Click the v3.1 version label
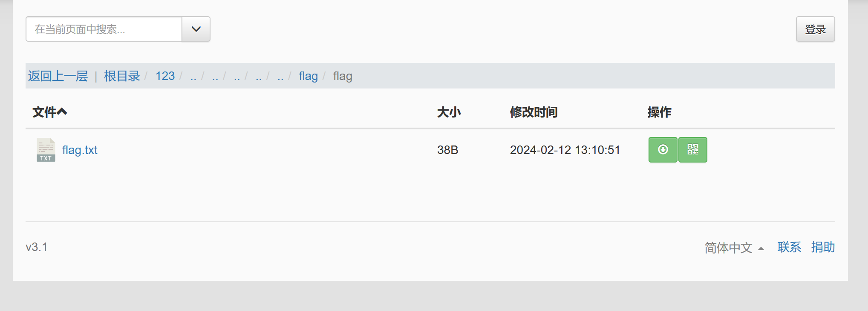 coord(37,247)
